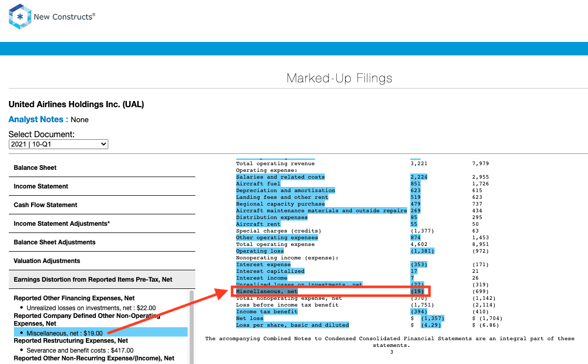
Task: Click Reported Other Non-Recurring Expense/(Income), Net heading
Action: (94, 358)
